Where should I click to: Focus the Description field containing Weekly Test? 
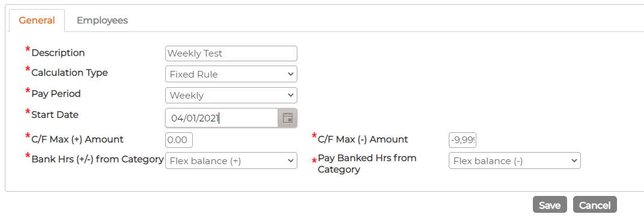tap(231, 53)
